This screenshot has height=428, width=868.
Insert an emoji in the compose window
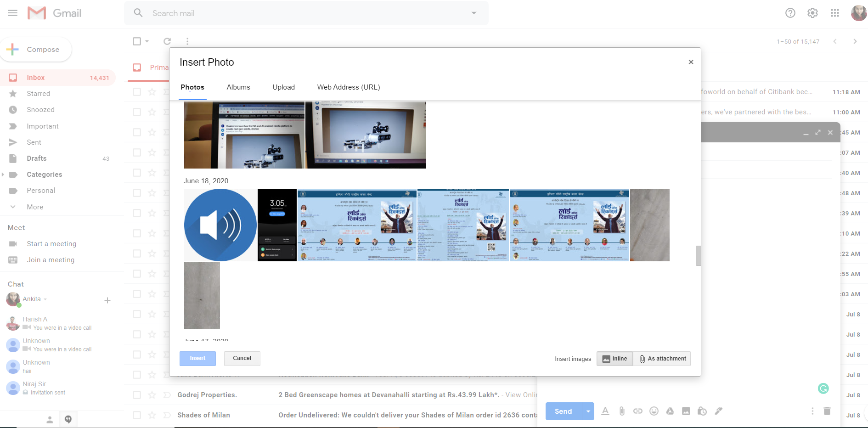pos(654,411)
